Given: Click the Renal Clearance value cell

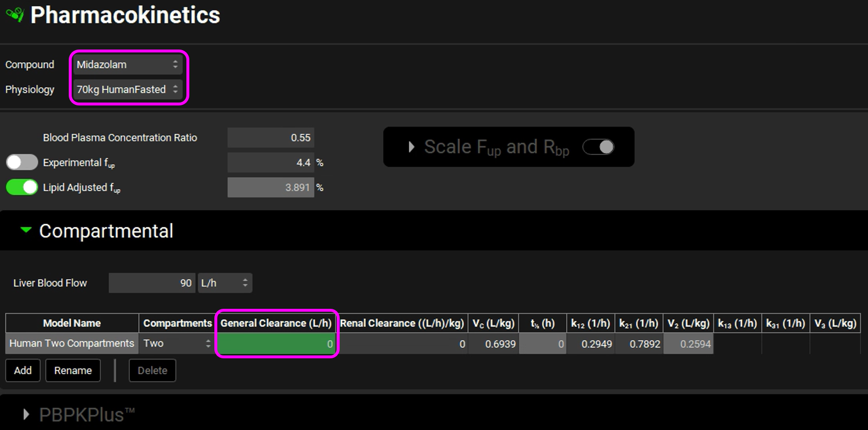Looking at the screenshot, I should [403, 344].
